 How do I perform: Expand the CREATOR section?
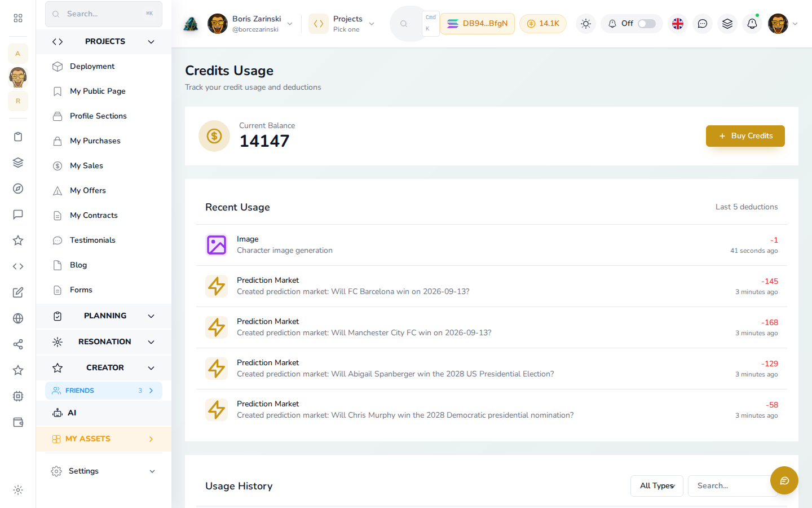point(104,368)
